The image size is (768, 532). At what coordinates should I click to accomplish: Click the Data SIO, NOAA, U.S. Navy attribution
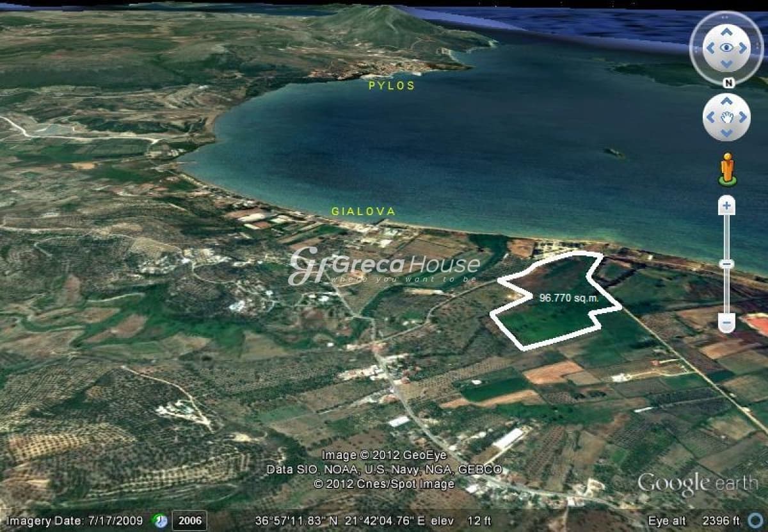pos(384,469)
